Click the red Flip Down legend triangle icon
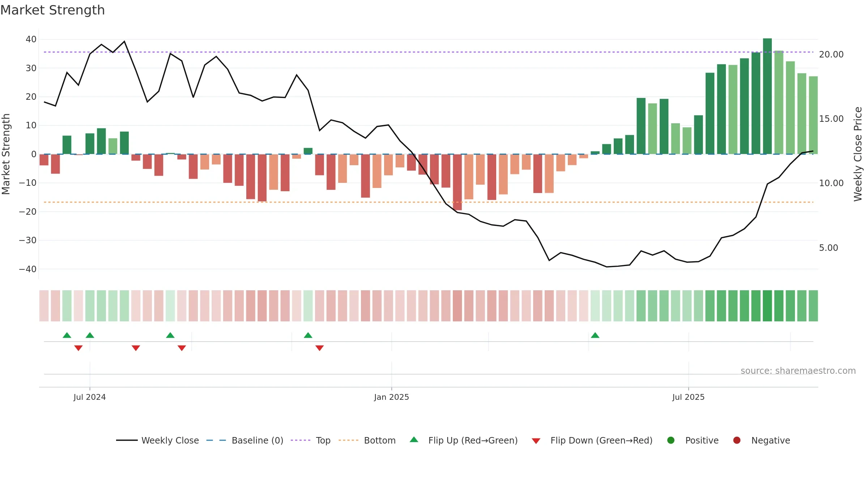868x488 pixels. (x=536, y=441)
